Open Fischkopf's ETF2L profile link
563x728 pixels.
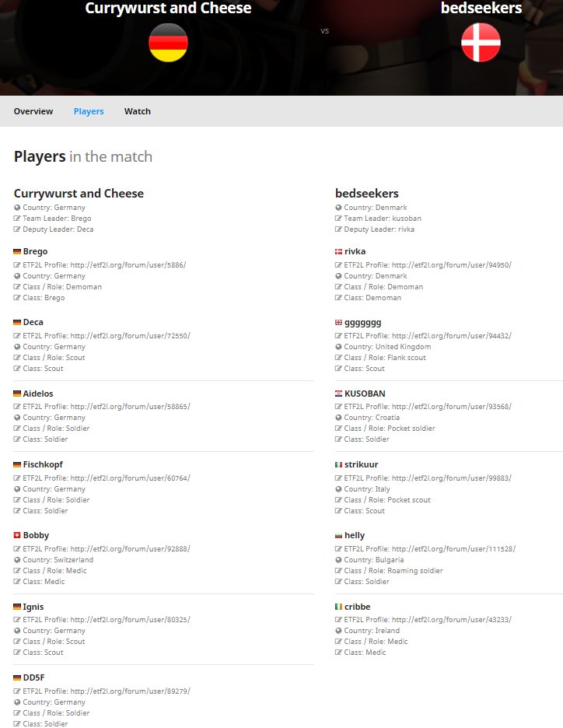(130, 478)
